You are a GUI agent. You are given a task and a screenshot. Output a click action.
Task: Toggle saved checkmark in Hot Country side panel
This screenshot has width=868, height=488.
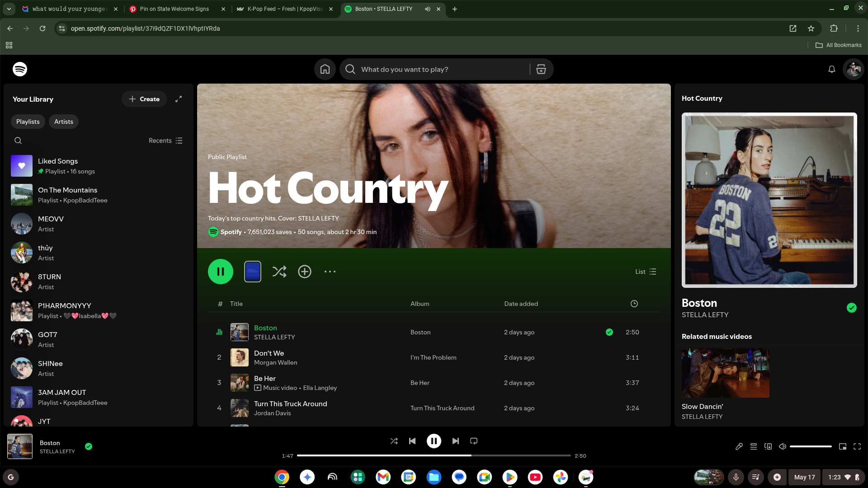click(x=852, y=308)
